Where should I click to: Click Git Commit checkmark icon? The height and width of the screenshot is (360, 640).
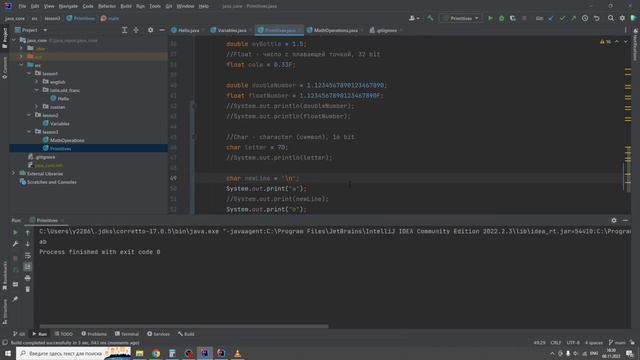[562, 18]
